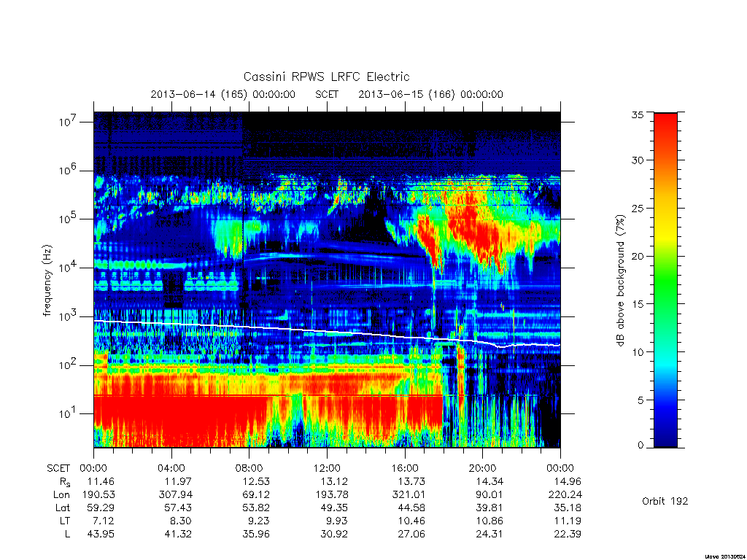The image size is (747, 560).
Task: Click the SCET time label 12:00
Action: pyautogui.click(x=327, y=468)
